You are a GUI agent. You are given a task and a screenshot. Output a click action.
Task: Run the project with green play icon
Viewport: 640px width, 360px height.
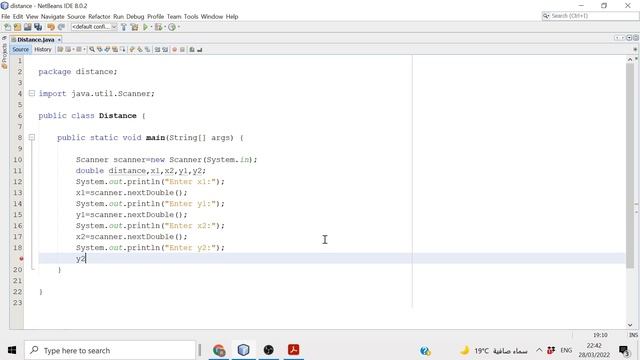tap(145, 27)
